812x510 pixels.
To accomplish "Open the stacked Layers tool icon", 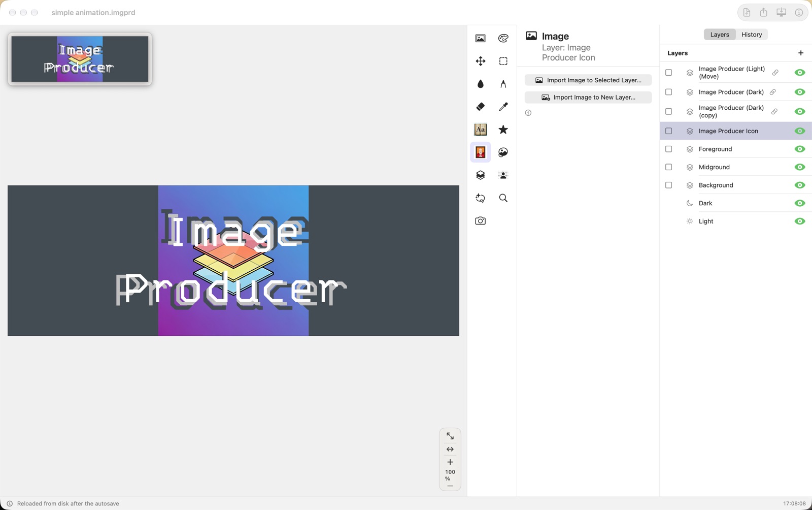I will pos(480,175).
